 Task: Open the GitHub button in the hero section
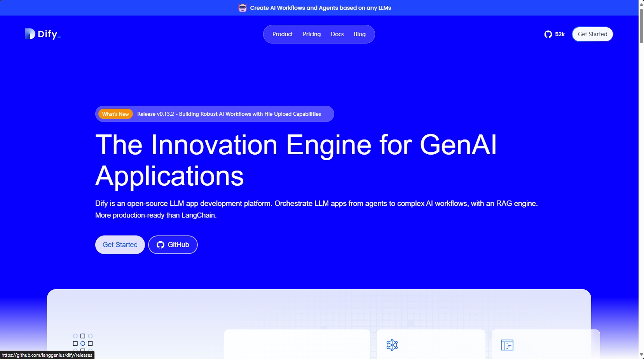pyautogui.click(x=173, y=245)
